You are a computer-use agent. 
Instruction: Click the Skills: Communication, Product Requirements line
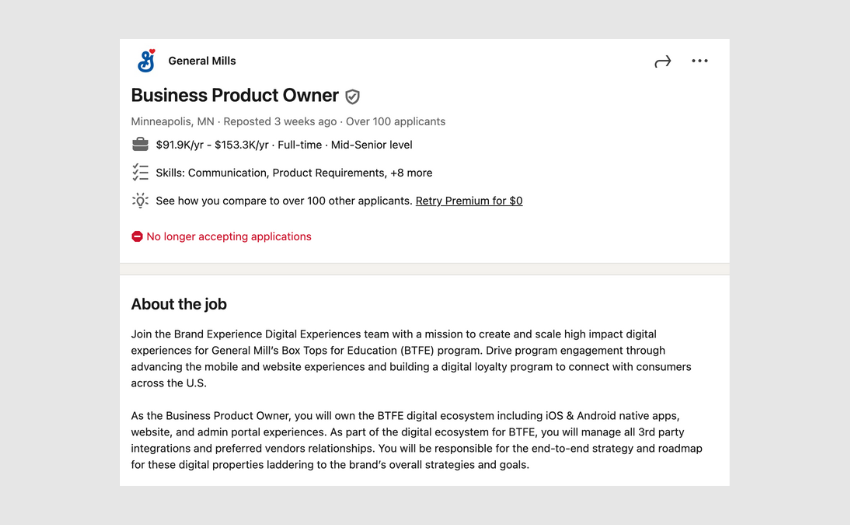click(294, 173)
